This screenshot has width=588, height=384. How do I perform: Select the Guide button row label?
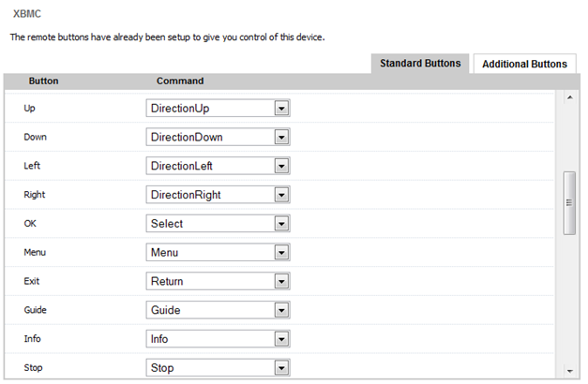point(36,310)
